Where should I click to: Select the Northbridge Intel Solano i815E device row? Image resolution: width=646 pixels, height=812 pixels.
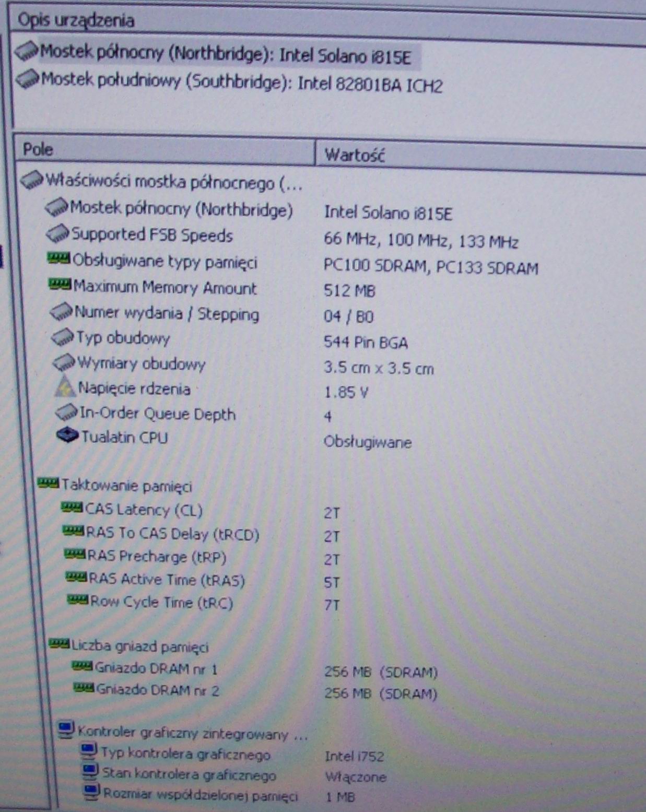pyautogui.click(x=218, y=55)
